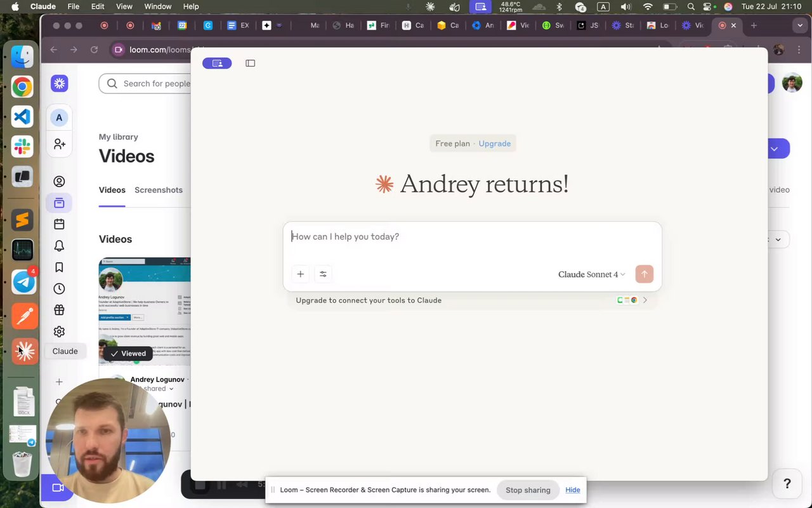Image resolution: width=812 pixels, height=508 pixels.
Task: Click the attach plus button in Claude
Action: (301, 274)
